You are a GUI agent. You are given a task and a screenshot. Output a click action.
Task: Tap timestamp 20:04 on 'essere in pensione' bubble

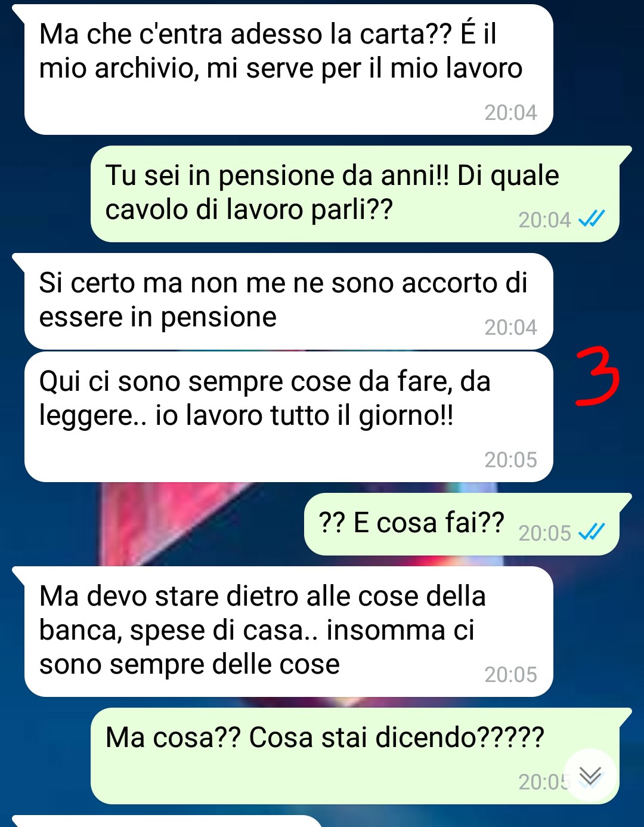click(x=510, y=327)
